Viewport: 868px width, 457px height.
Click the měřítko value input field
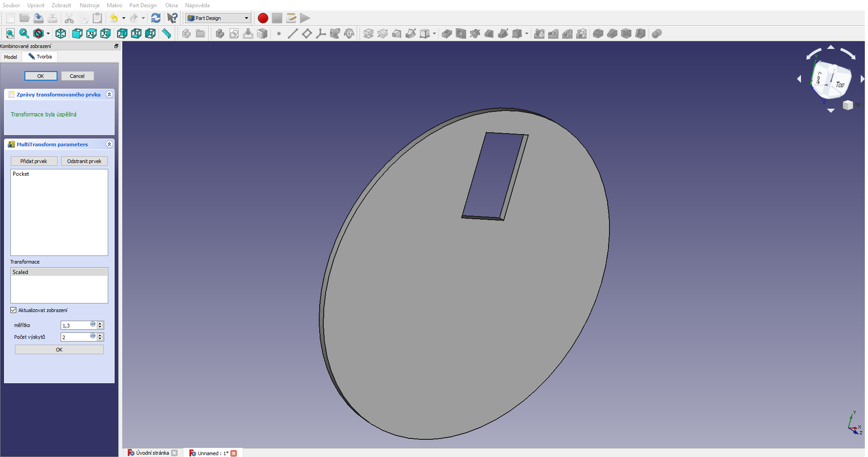pyautogui.click(x=75, y=325)
